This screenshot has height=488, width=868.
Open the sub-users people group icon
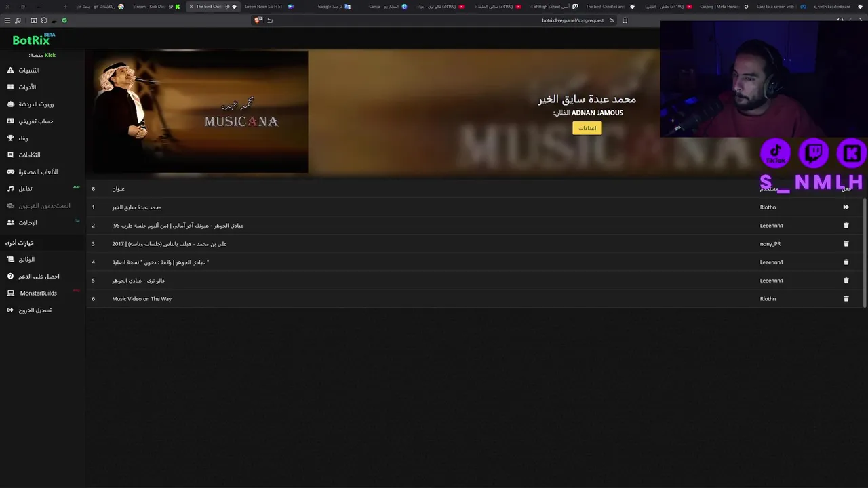[x=10, y=205]
